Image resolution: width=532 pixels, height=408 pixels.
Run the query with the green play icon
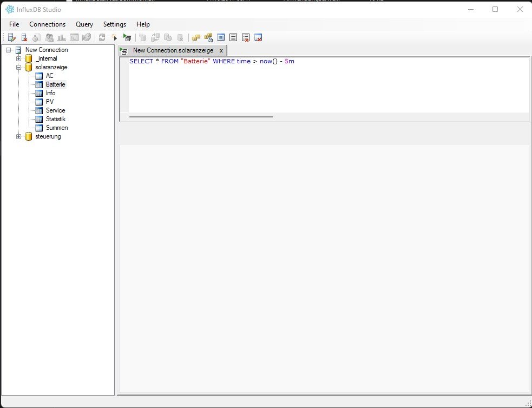click(127, 37)
